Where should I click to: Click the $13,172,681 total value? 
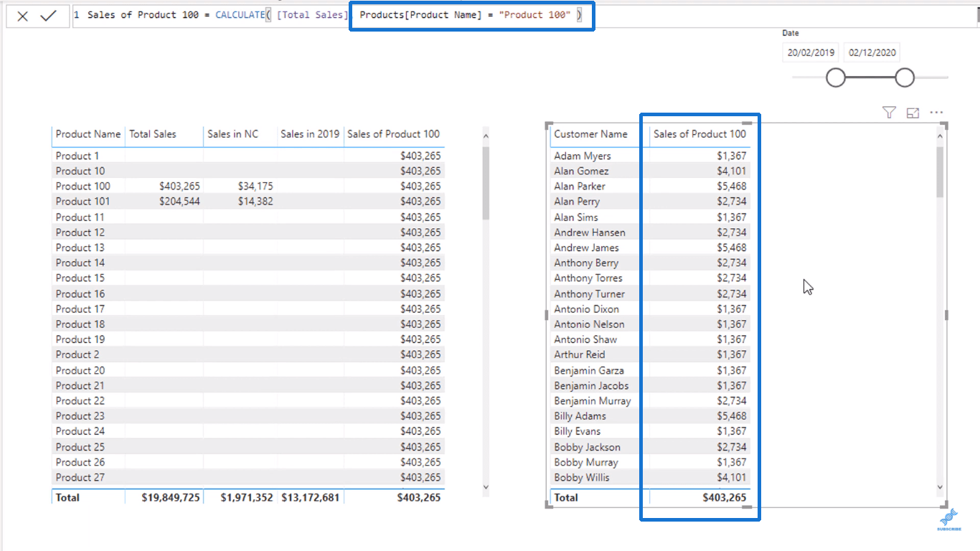pos(311,497)
